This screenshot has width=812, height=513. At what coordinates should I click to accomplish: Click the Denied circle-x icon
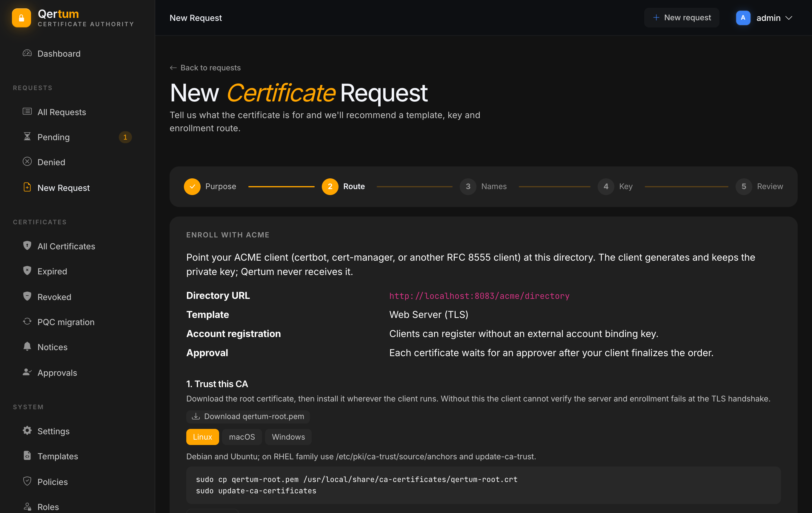[x=27, y=162]
